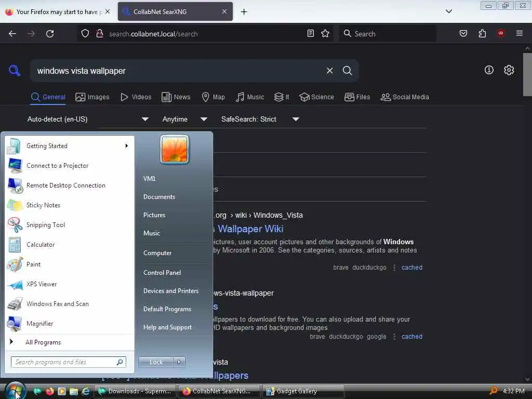The width and height of the screenshot is (532, 399).
Task: Switch to the Science search tab
Action: (x=316, y=97)
